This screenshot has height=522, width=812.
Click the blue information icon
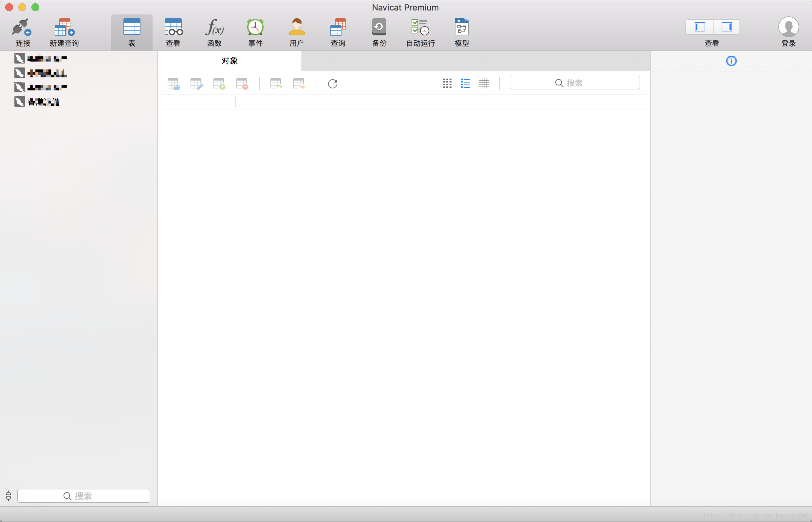[x=731, y=61]
